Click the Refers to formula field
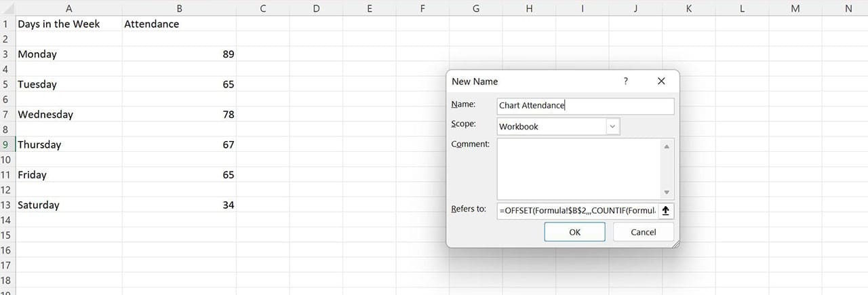 click(x=576, y=211)
